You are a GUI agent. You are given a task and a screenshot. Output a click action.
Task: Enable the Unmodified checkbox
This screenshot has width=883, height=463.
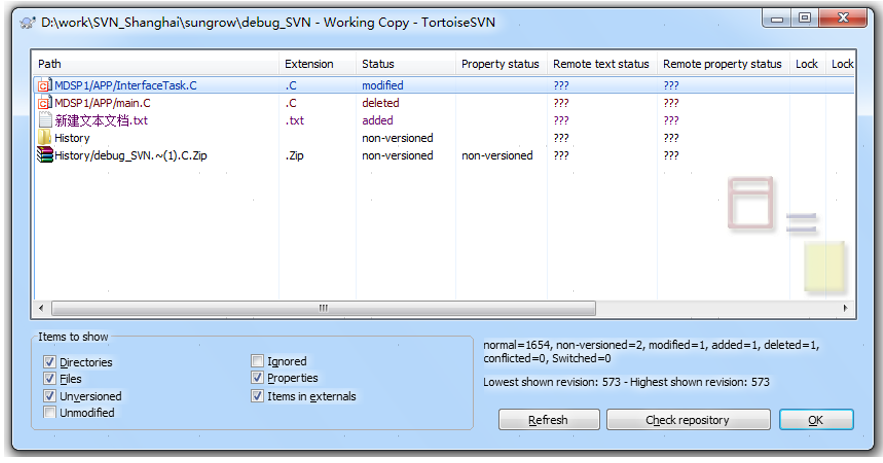click(x=50, y=412)
